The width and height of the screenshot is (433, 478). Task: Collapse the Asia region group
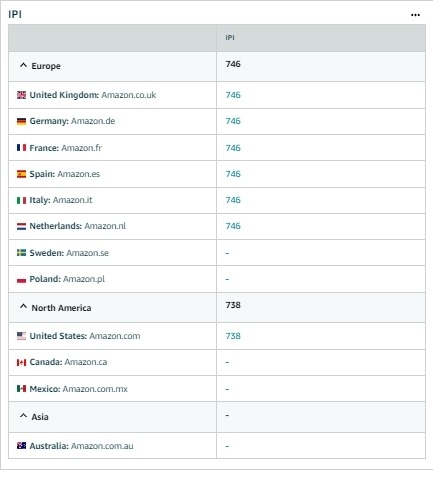click(x=23, y=416)
